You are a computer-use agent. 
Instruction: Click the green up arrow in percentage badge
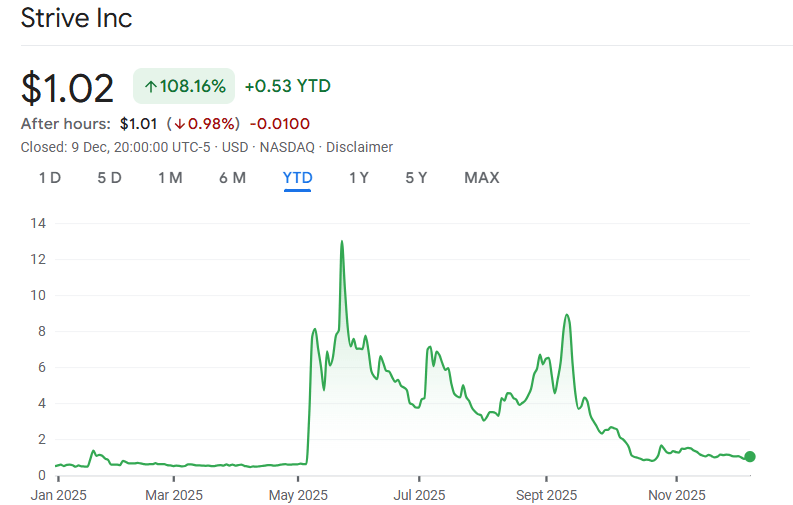[150, 87]
